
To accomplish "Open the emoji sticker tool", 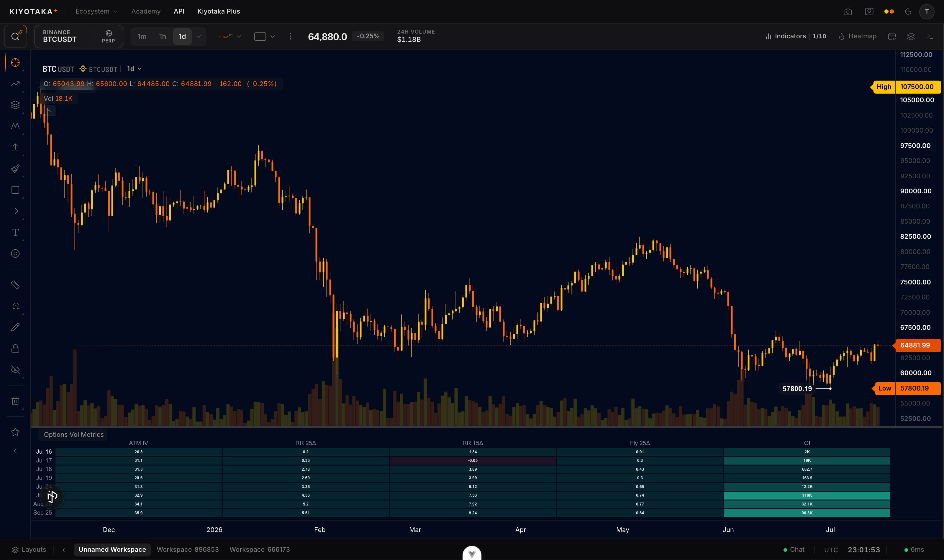I will (x=15, y=253).
